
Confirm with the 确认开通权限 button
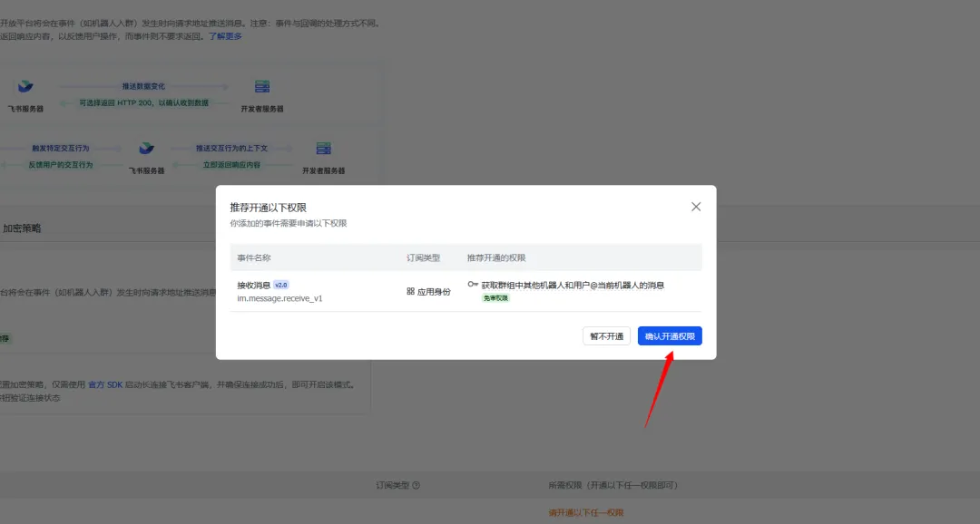670,336
